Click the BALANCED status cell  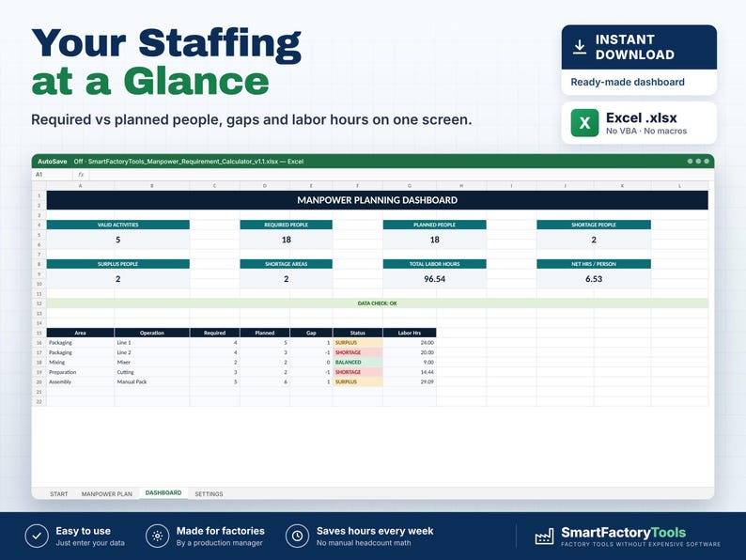click(x=358, y=362)
